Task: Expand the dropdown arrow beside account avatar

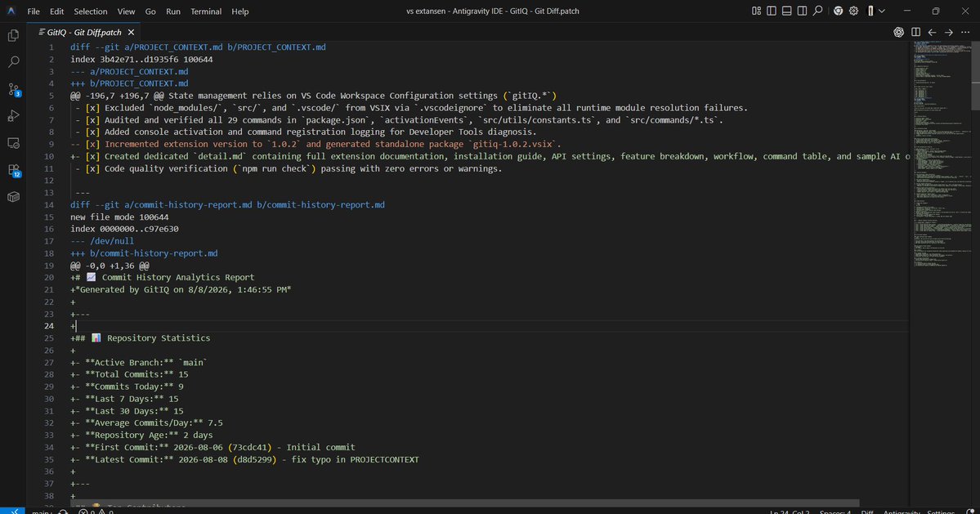Action: [x=881, y=11]
